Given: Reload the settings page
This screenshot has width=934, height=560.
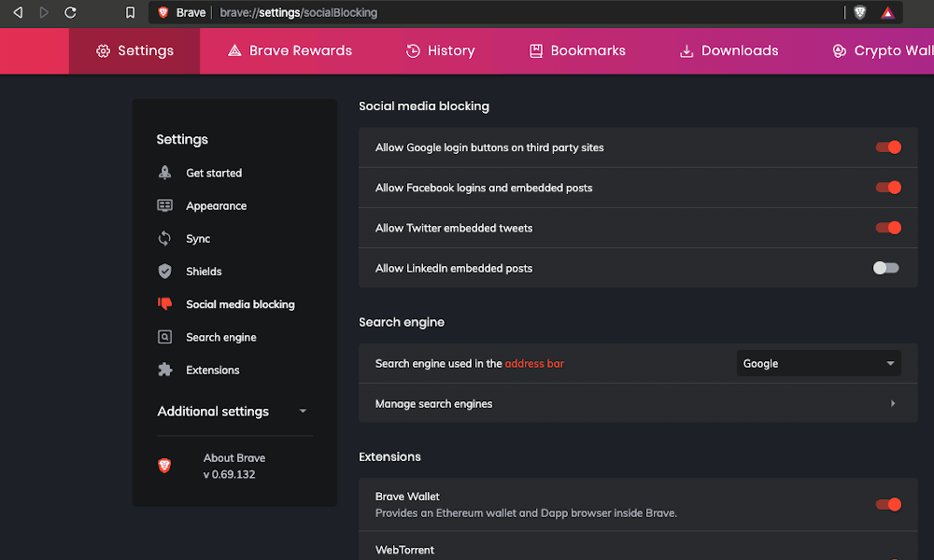Looking at the screenshot, I should pyautogui.click(x=70, y=12).
